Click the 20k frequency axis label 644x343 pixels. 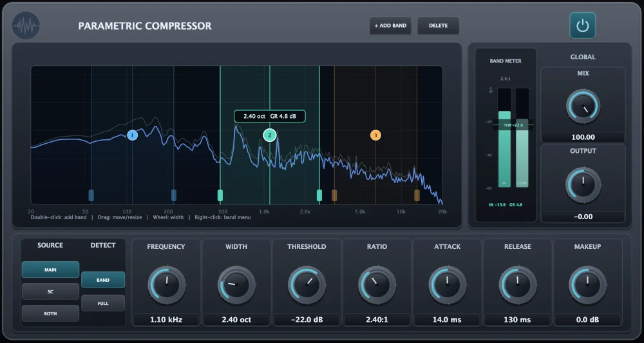click(x=442, y=212)
